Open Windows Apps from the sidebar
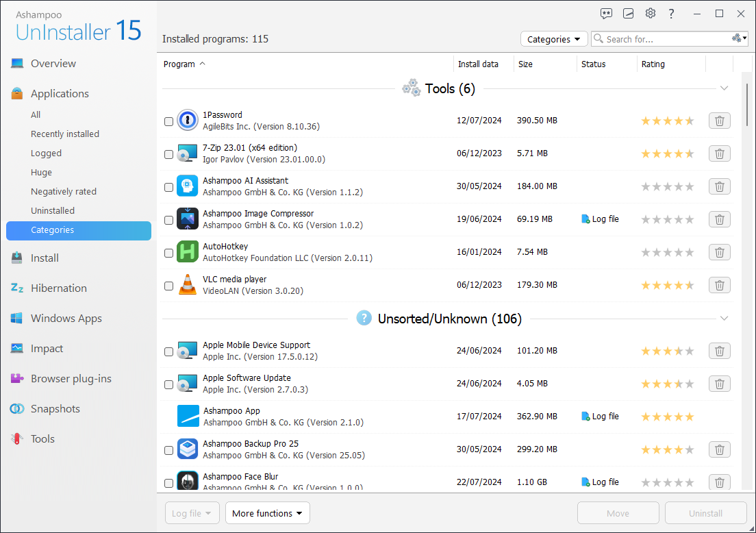Image resolution: width=756 pixels, height=533 pixels. click(x=66, y=319)
